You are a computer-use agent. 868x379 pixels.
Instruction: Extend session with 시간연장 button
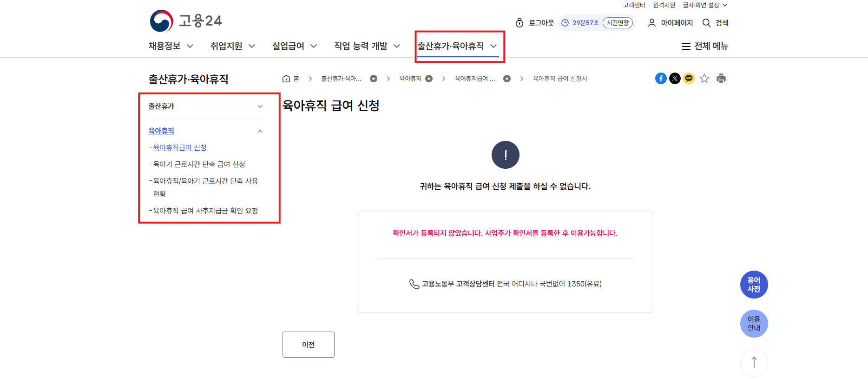[x=618, y=23]
